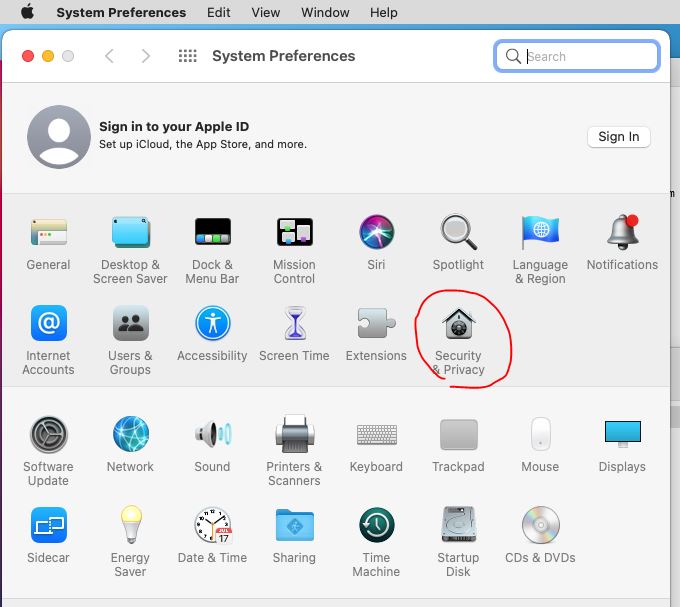This screenshot has width=680, height=607.
Task: Click the Apple ID avatar picture
Action: (59, 137)
